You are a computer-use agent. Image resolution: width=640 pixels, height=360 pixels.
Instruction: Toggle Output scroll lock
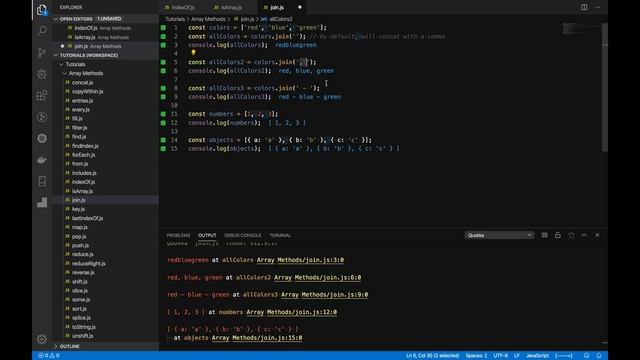click(558, 235)
